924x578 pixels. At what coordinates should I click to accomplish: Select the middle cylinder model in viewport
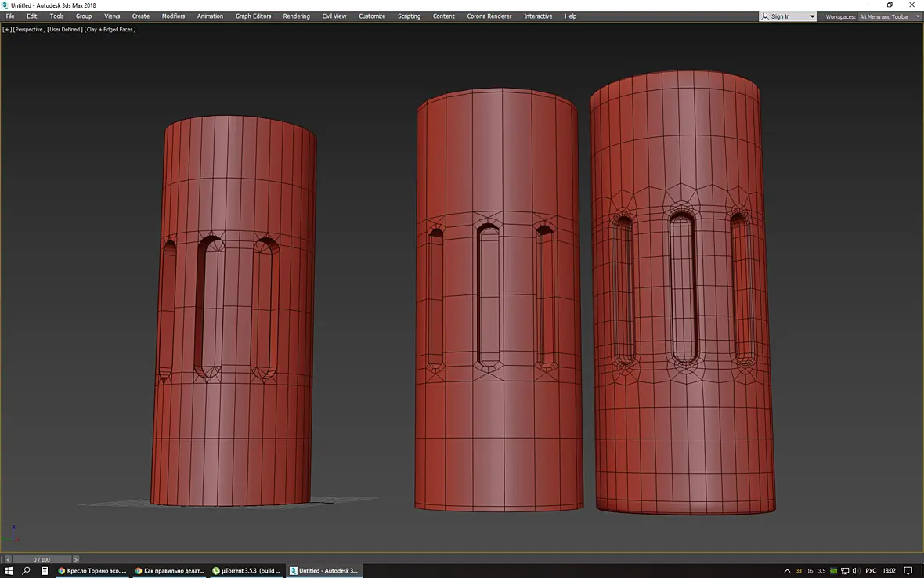498,301
